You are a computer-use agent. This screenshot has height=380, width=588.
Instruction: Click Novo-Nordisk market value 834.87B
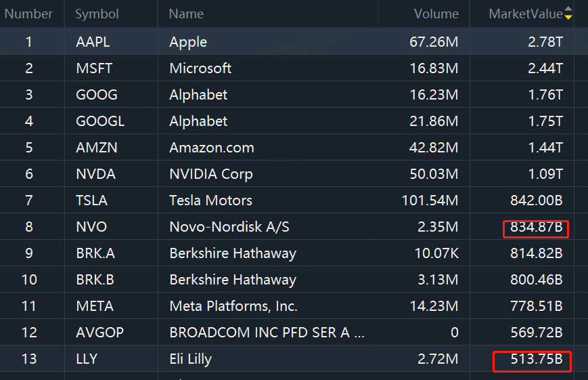click(537, 227)
